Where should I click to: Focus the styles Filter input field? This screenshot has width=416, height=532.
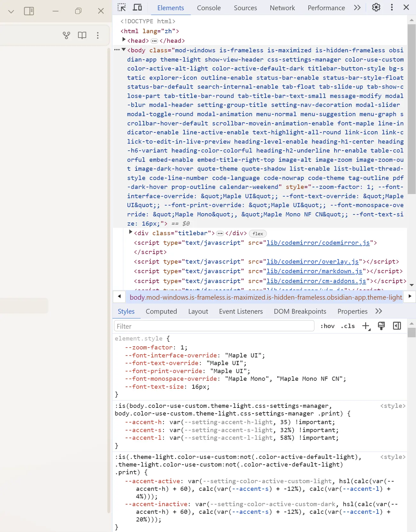pos(214,326)
